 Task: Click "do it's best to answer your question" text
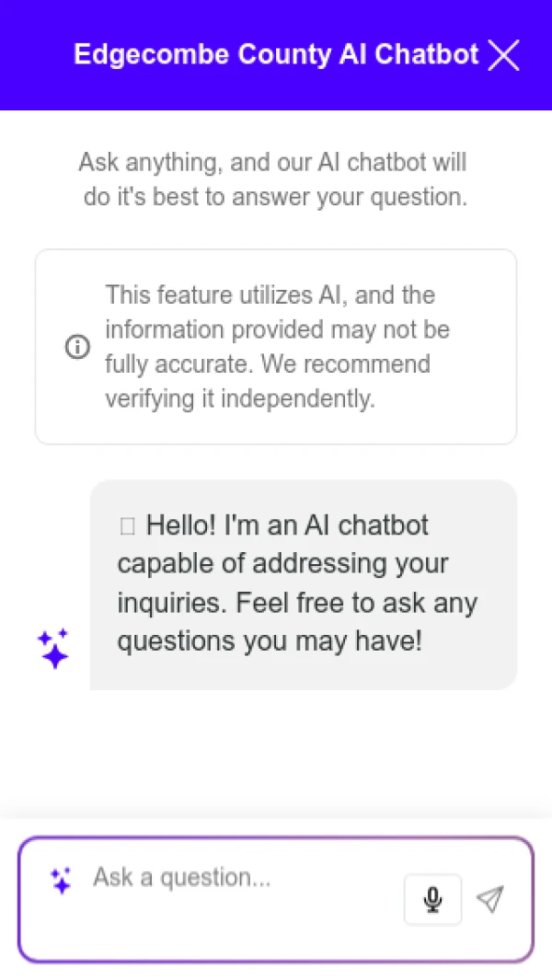click(275, 197)
